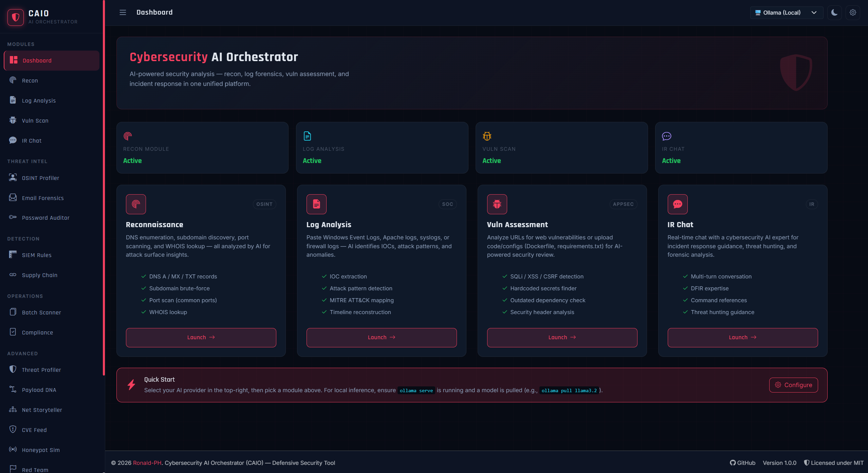Click the OSINT tag badge
The image size is (868, 473).
click(x=264, y=204)
